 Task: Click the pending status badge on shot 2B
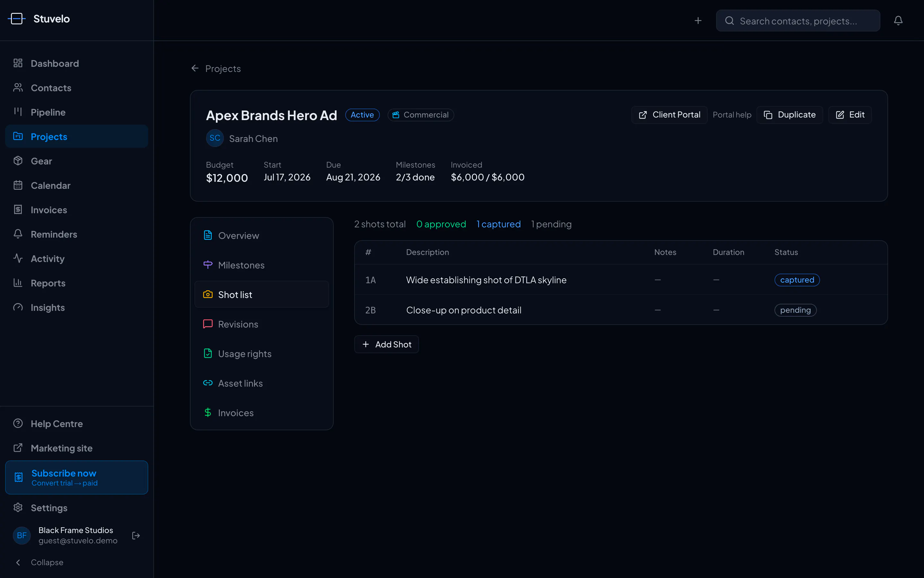click(795, 310)
